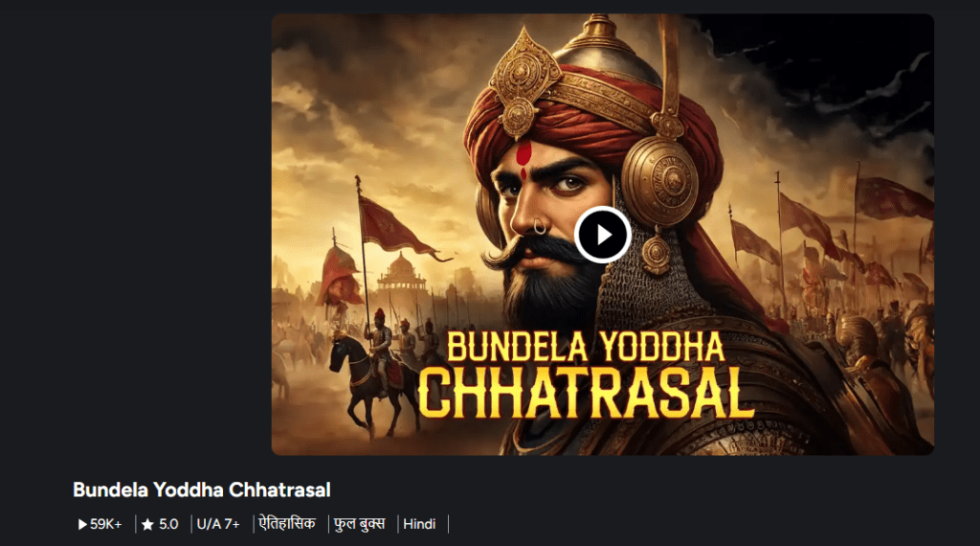This screenshot has height=546, width=980.
Task: Click the yellow CHHATRASAL text on the poster
Action: pos(587,393)
